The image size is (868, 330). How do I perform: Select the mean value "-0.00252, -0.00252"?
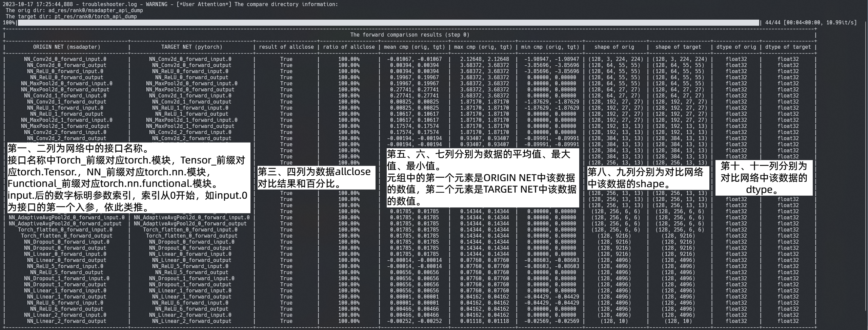pyautogui.click(x=415, y=321)
